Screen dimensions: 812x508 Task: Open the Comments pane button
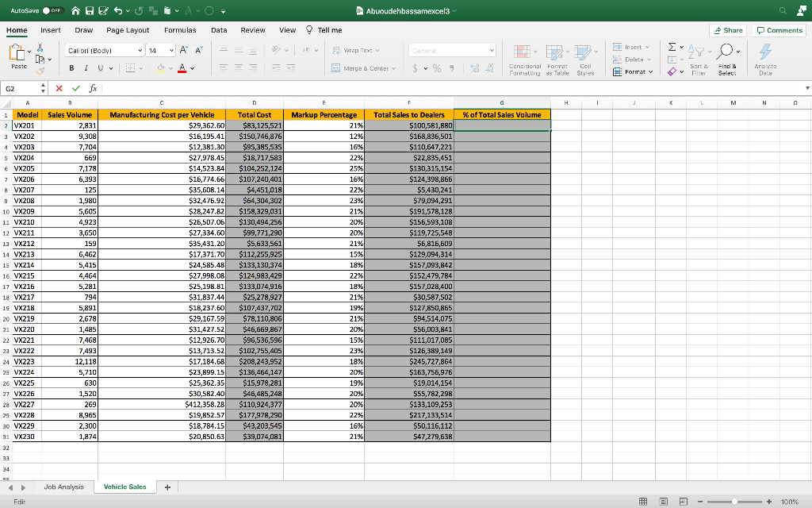point(779,30)
